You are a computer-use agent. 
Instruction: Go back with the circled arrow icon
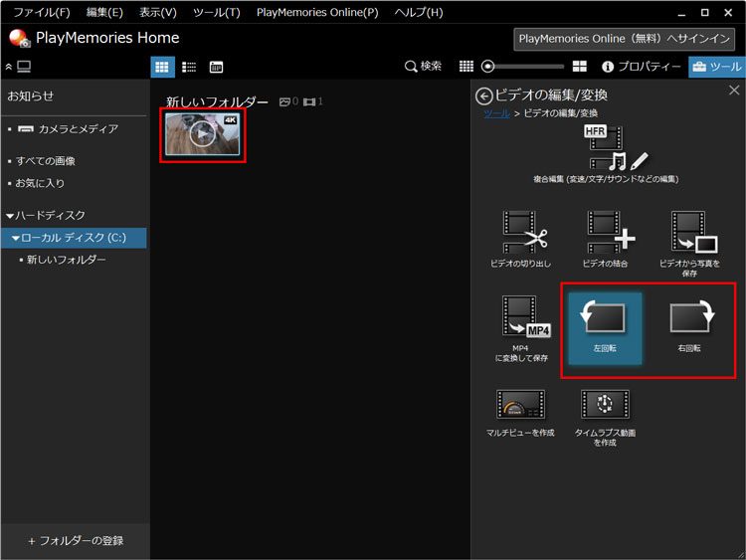(484, 95)
